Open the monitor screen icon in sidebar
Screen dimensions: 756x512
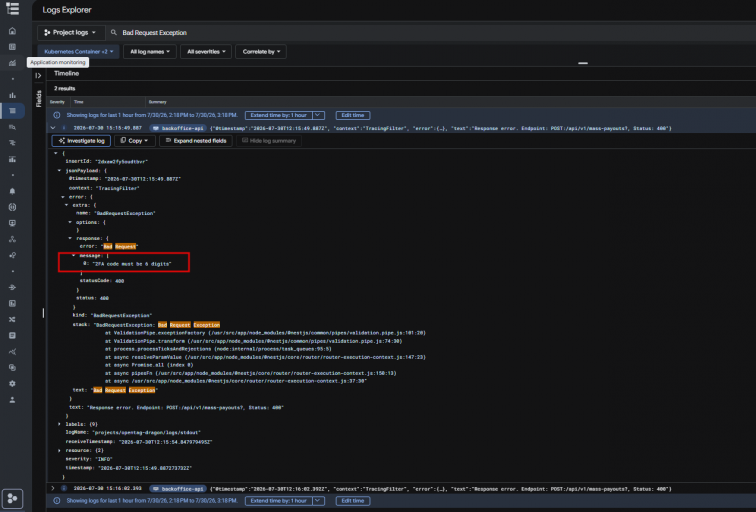[13, 223]
